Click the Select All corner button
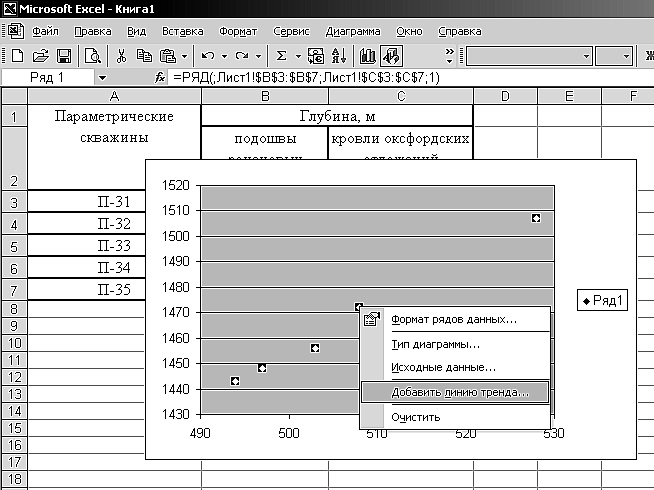The height and width of the screenshot is (490, 654). [14, 96]
